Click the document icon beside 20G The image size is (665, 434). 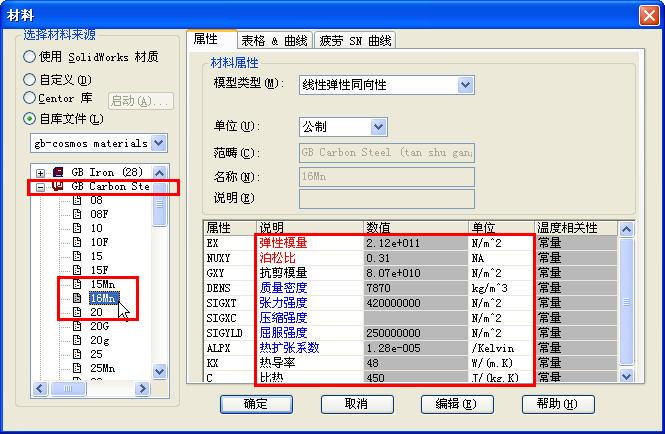click(x=77, y=326)
